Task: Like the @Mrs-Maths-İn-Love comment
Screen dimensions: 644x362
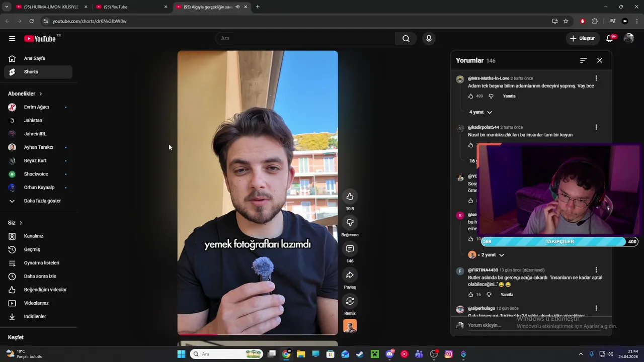Action: coord(471,96)
